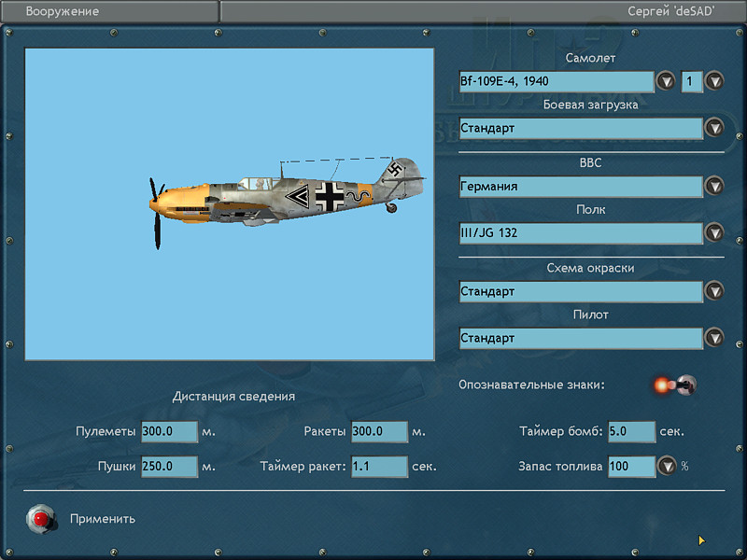
Task: Click the Пулеметы convergence distance field
Action: coord(169,432)
